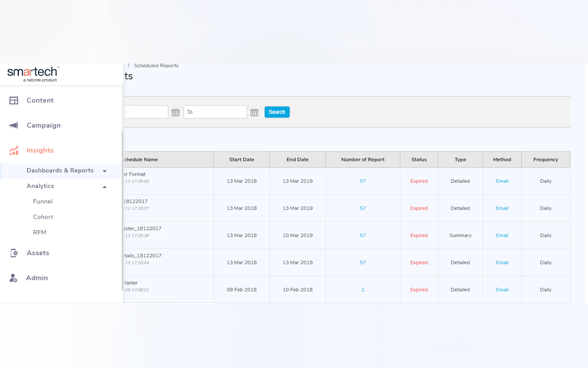The image size is (588, 368).
Task: Click the Campaign megaphone icon
Action: pos(14,125)
